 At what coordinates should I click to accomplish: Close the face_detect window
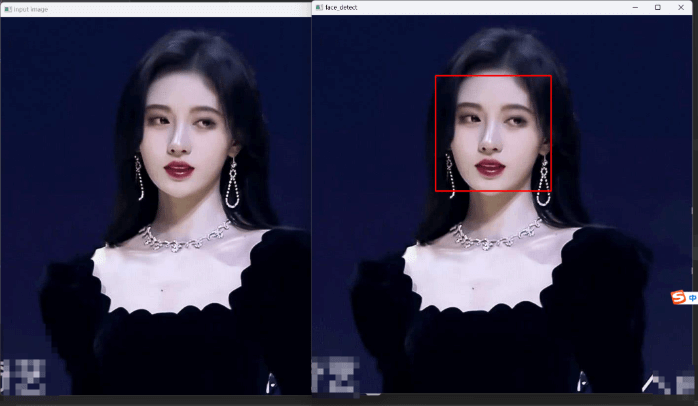coord(682,7)
